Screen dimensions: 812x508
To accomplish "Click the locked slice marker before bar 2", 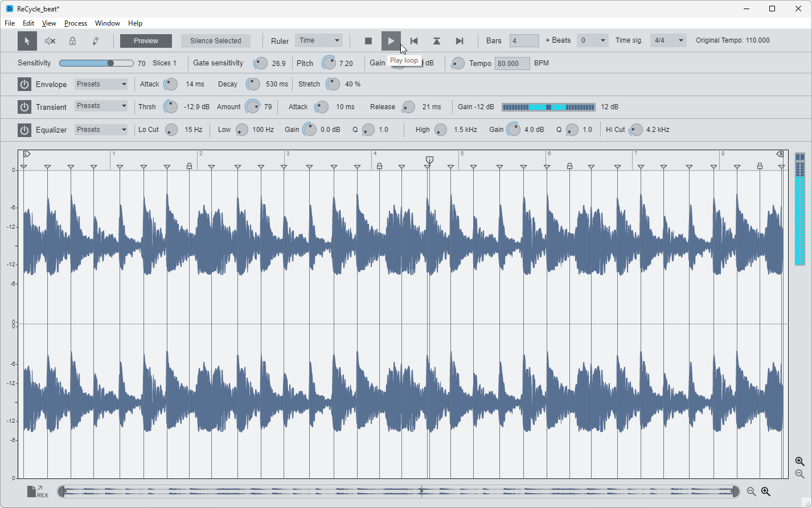I will pyautogui.click(x=190, y=166).
